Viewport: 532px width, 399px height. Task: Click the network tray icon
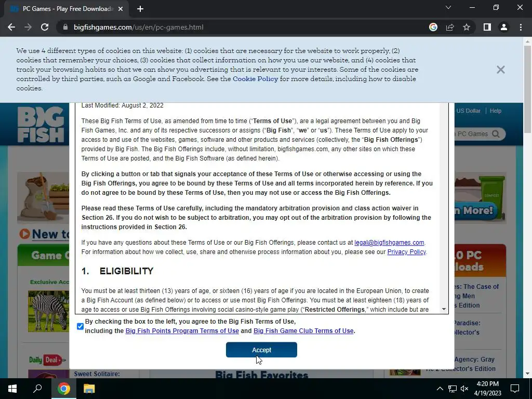[453, 389]
